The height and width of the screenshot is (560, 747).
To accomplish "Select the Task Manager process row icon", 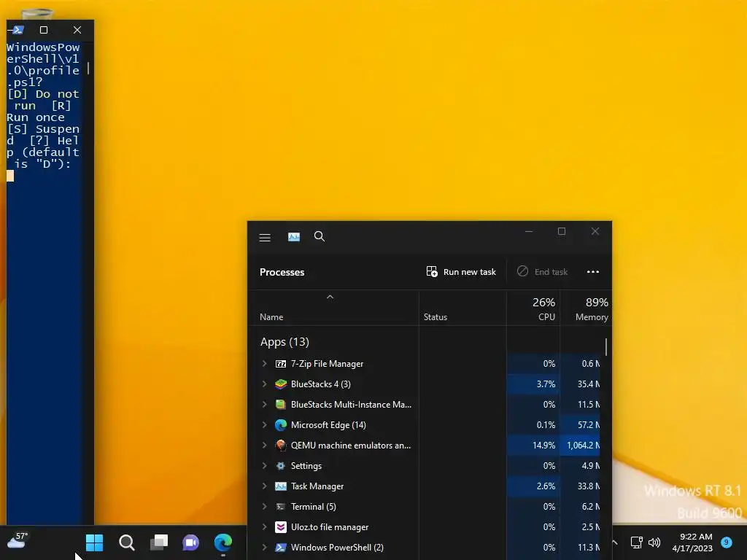I will pyautogui.click(x=281, y=486).
